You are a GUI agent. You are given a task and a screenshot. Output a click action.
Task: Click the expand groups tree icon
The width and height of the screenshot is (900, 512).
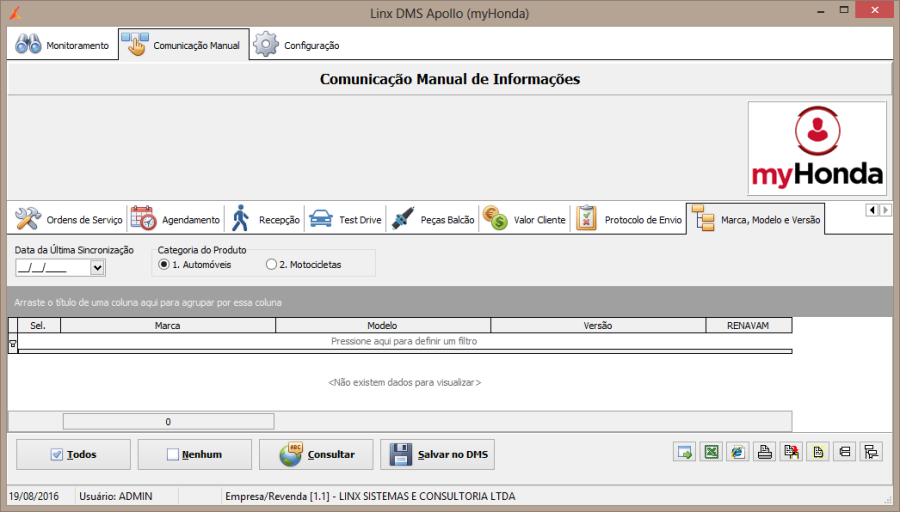coord(871,452)
